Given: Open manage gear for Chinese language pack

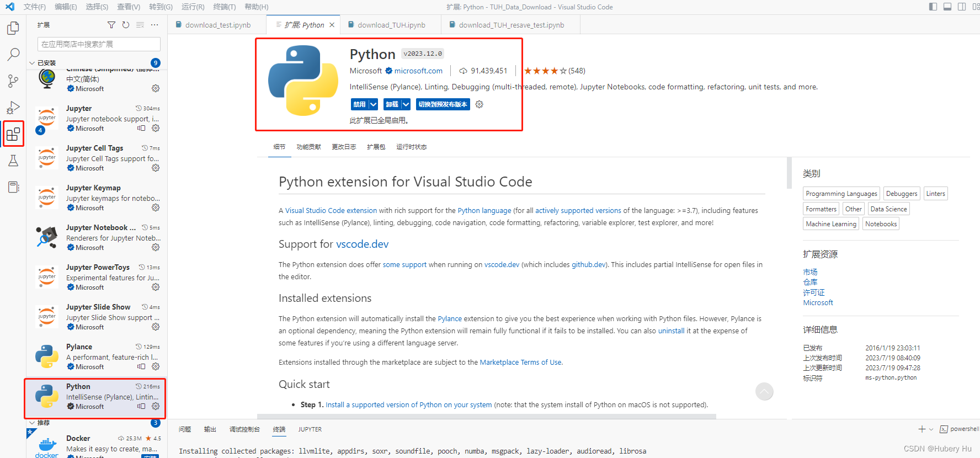Looking at the screenshot, I should point(156,88).
